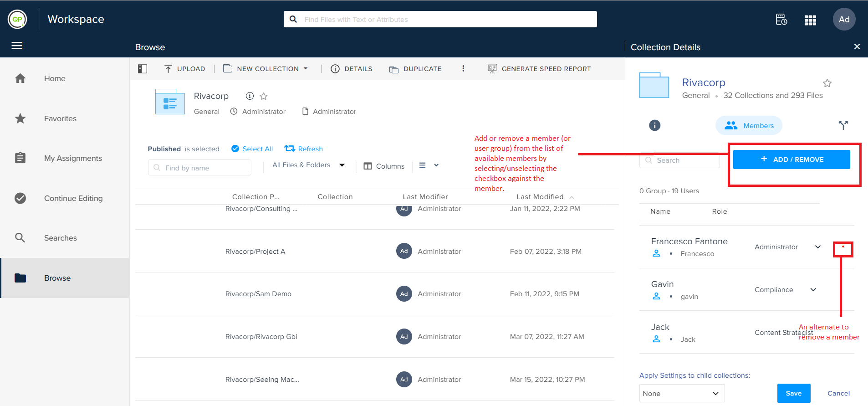Focus the Find by name field
This screenshot has width=868, height=406.
pos(199,168)
